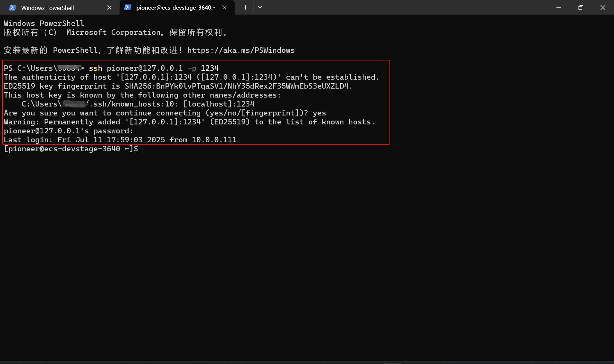Click the Last login timestamp line

tap(120, 140)
